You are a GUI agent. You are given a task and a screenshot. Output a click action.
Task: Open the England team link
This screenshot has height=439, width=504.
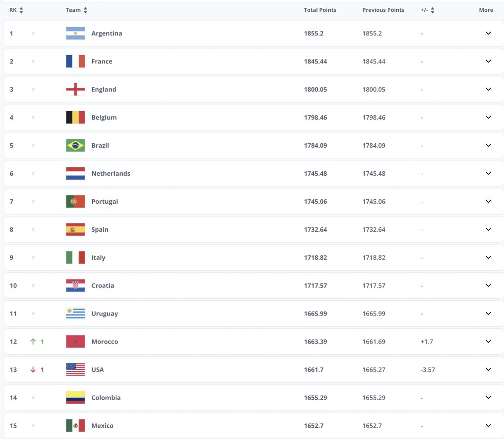tap(103, 90)
